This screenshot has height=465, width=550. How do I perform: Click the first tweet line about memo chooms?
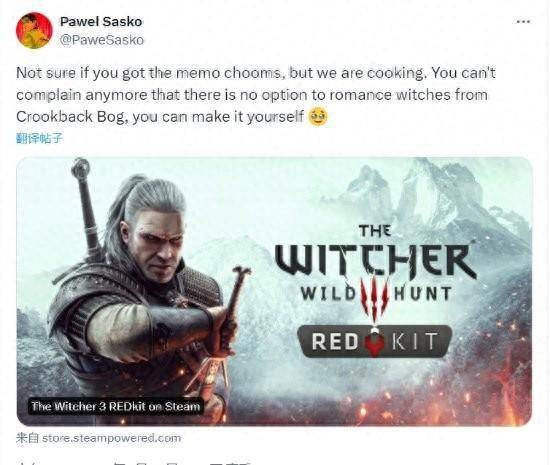pos(256,73)
